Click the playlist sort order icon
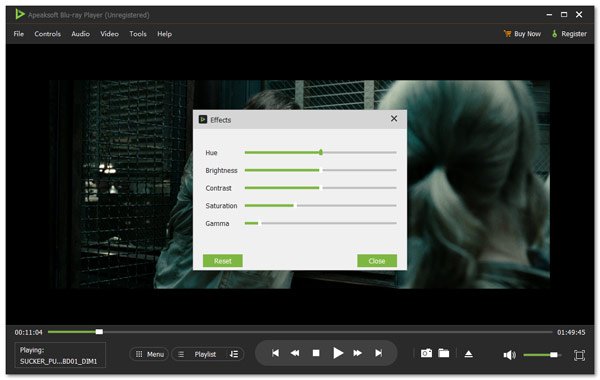 234,354
